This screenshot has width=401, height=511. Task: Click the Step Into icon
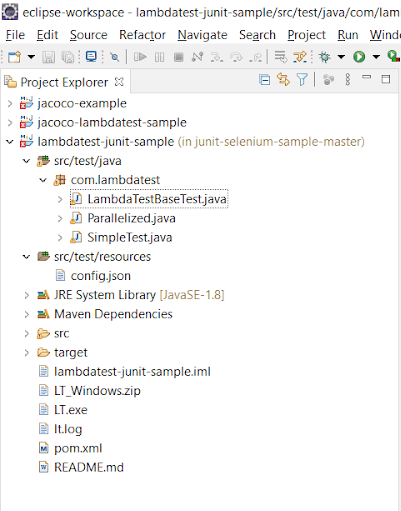(217, 57)
